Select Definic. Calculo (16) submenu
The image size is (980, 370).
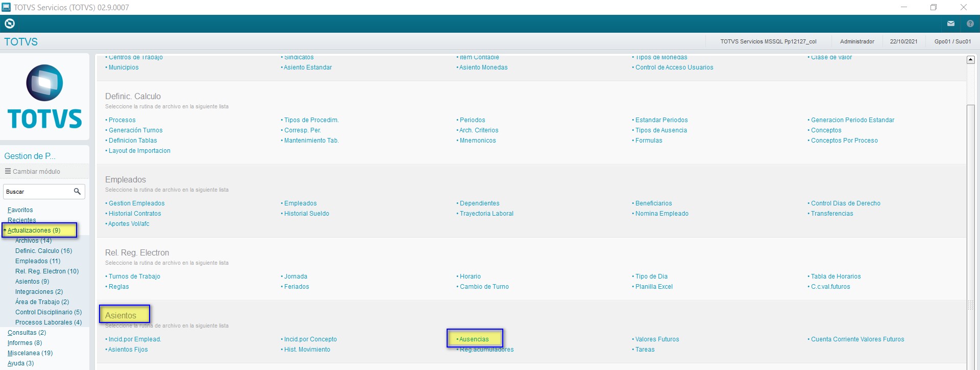(x=43, y=251)
